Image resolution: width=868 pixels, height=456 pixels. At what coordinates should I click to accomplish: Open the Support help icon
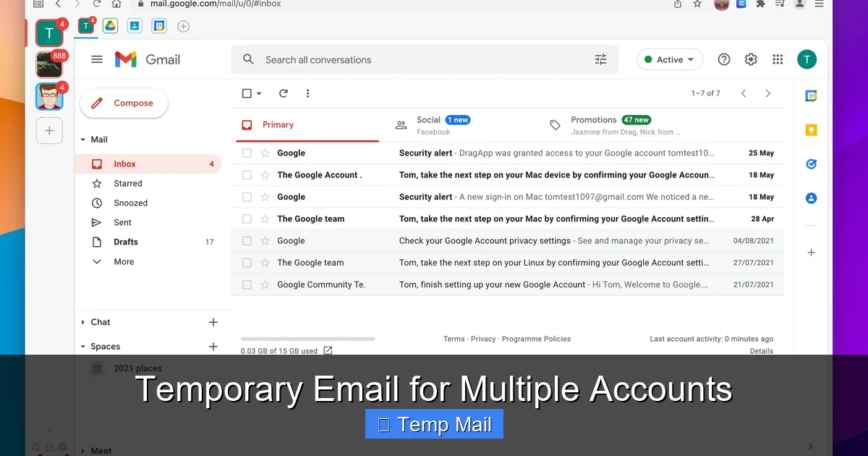pyautogui.click(x=724, y=59)
